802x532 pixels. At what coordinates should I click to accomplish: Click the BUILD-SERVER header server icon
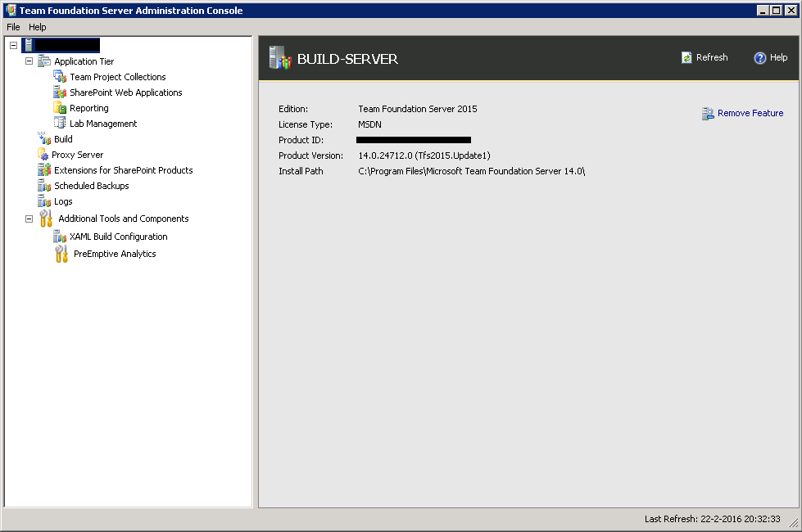pos(280,58)
